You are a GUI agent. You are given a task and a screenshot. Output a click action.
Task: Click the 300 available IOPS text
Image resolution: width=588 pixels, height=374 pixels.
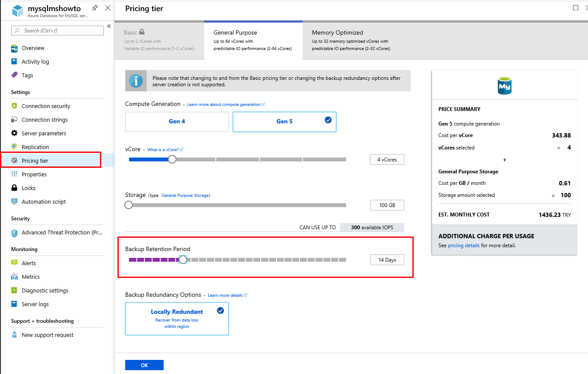(x=372, y=228)
